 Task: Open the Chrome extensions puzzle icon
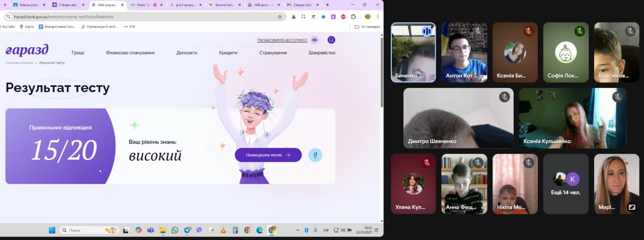(353, 17)
